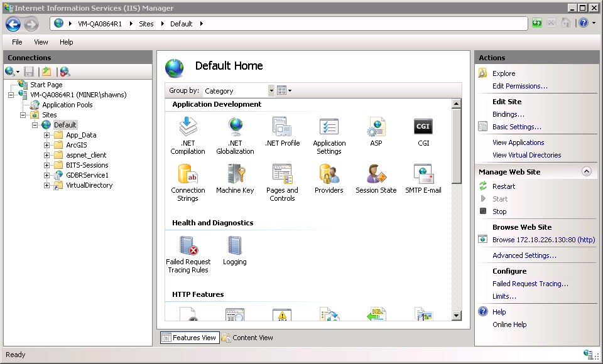Open the .NET Profile feature

(x=282, y=132)
